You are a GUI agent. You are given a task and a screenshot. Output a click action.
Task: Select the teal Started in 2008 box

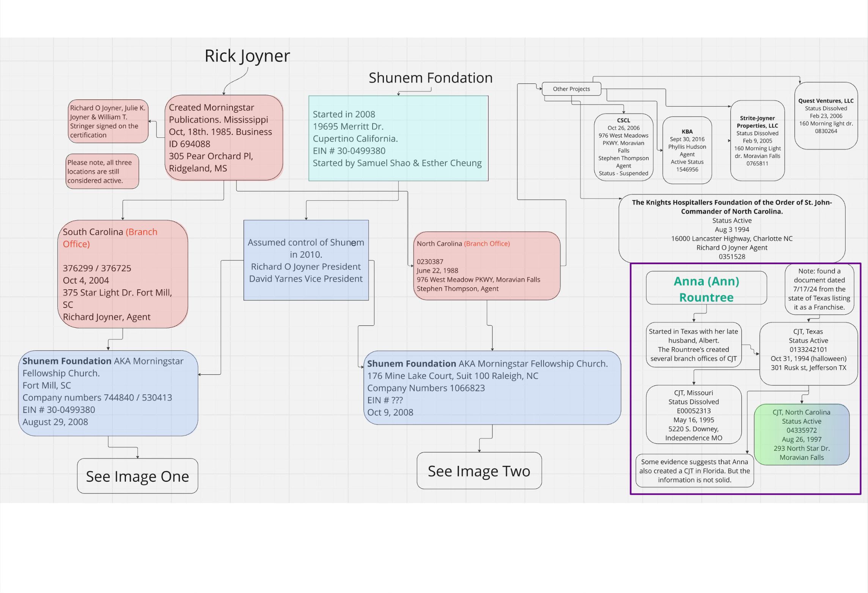coord(398,138)
